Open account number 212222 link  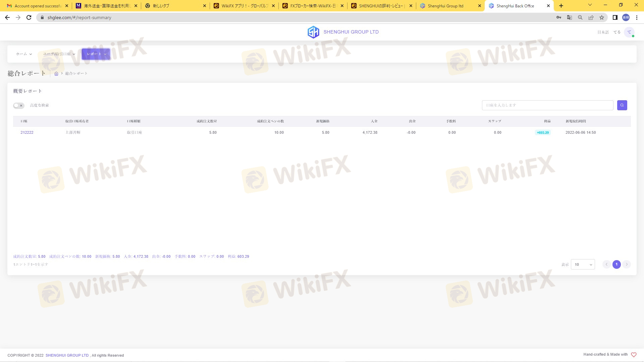[x=27, y=133]
